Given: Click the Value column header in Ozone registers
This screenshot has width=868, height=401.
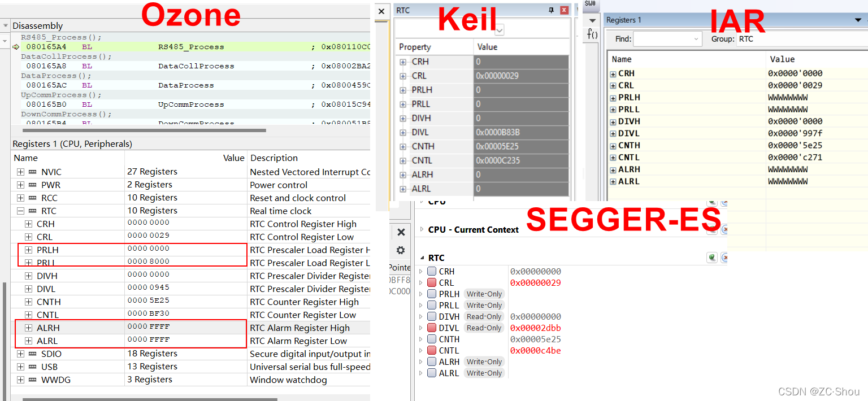Looking at the screenshot, I should coord(234,158).
